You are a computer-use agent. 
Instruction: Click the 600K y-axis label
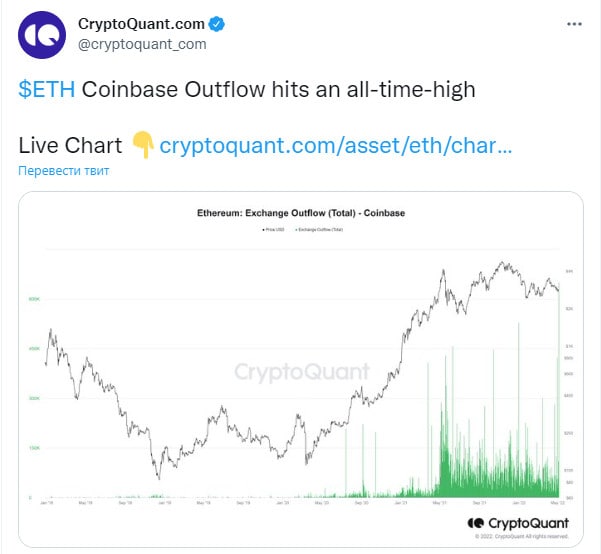[34, 299]
